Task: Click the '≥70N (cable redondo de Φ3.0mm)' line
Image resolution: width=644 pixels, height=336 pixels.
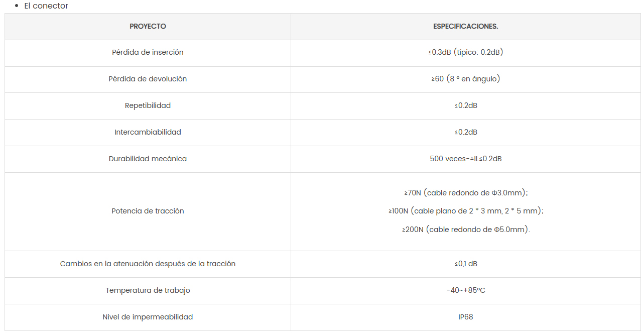Action: coord(466,193)
